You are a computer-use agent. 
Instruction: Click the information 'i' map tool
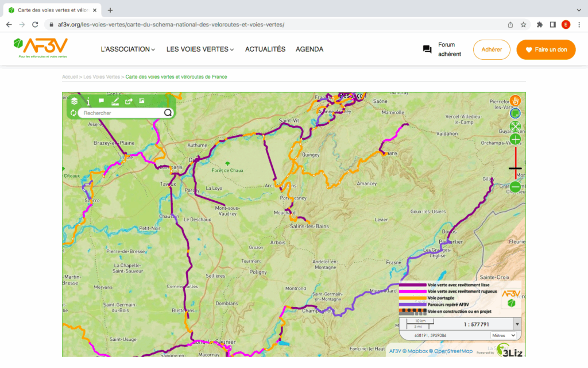click(88, 101)
